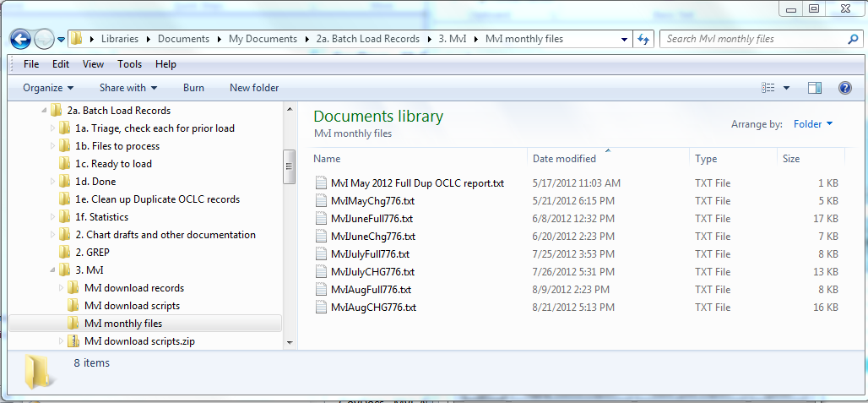Click the Refresh button beside address bar
The image size is (868, 403).
644,39
